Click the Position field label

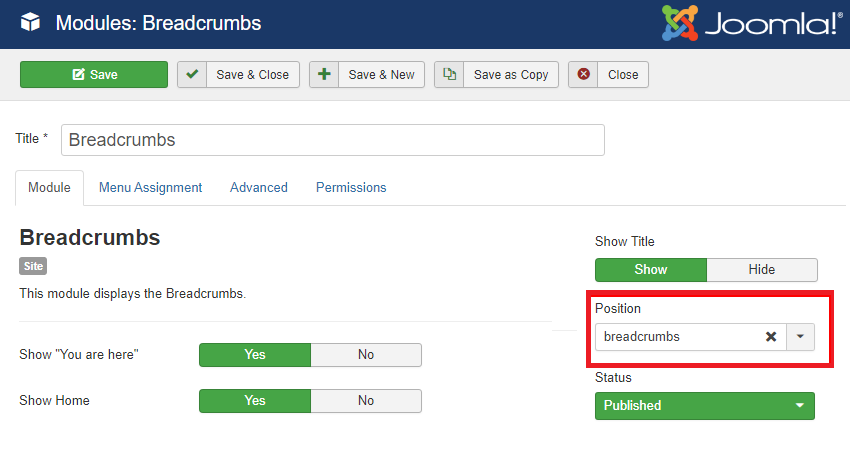(x=618, y=308)
